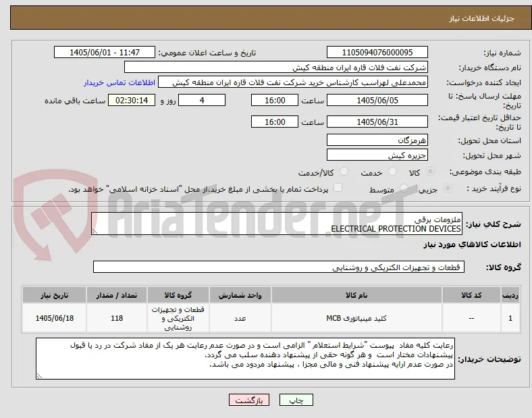This screenshot has width=532, height=418.
Task: Click the کد کالا column header
Action: pyautogui.click(x=471, y=295)
